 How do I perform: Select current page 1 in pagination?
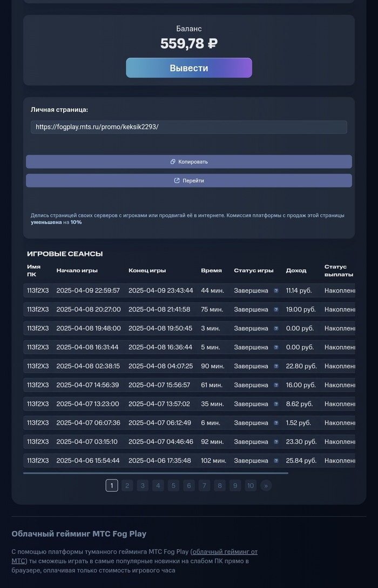coord(112,485)
